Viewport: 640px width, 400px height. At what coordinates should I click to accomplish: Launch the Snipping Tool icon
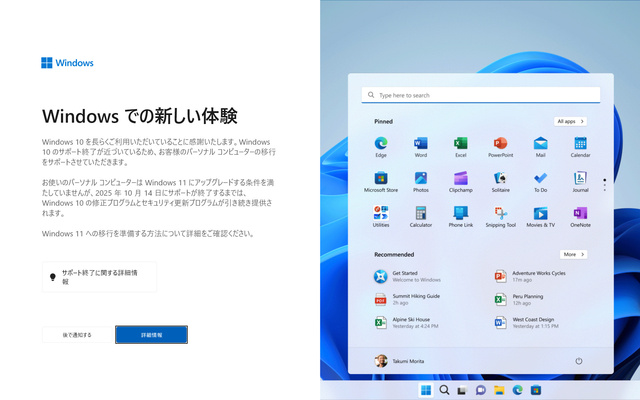pos(500,213)
